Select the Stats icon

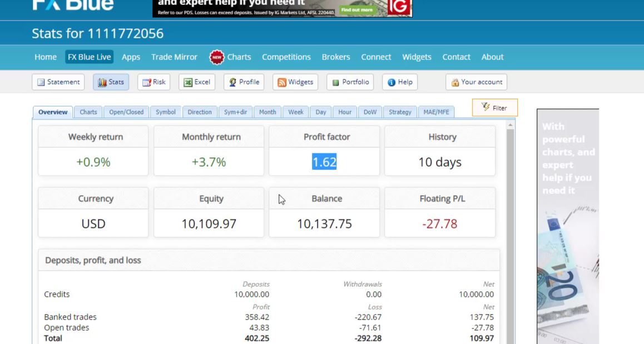111,82
